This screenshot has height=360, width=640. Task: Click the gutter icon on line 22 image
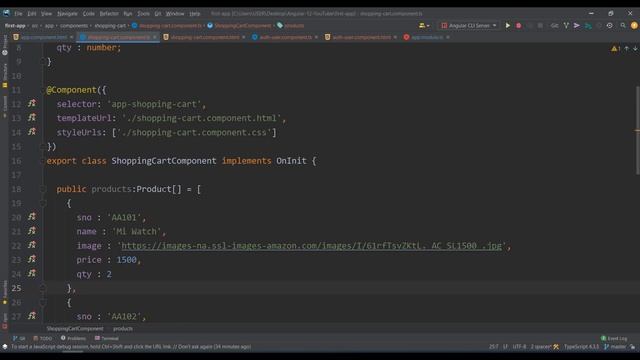tap(32, 245)
